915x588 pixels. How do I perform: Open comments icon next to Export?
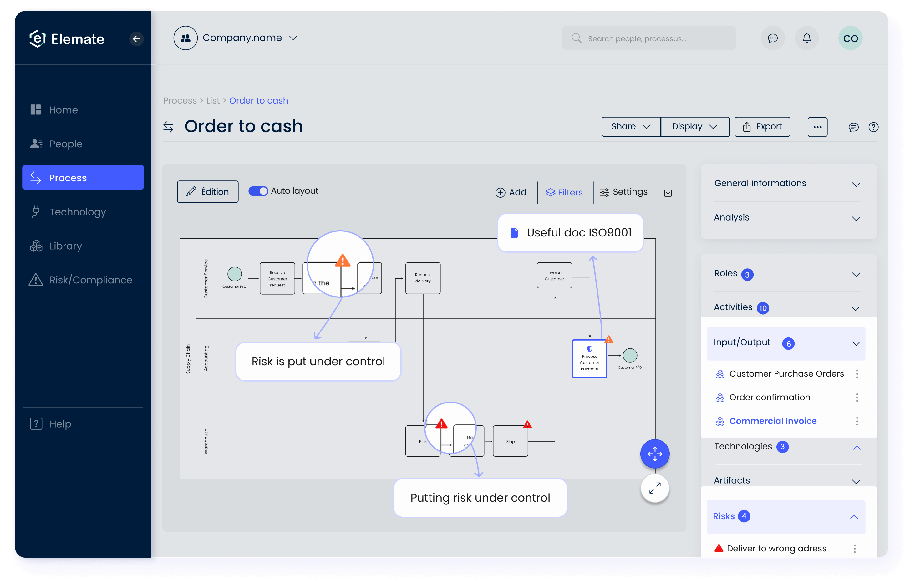853,127
